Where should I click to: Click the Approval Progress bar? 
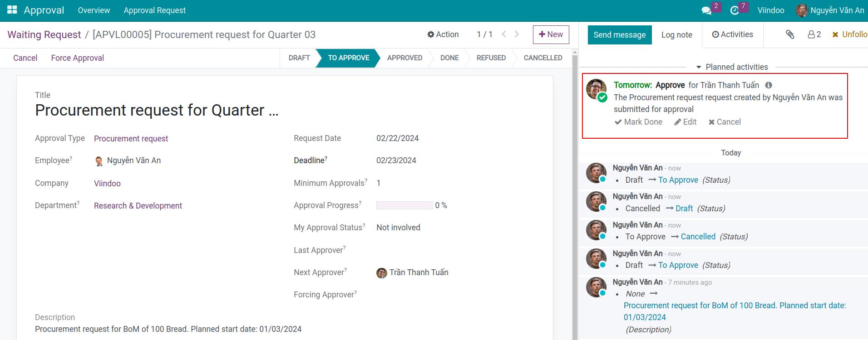pos(404,205)
